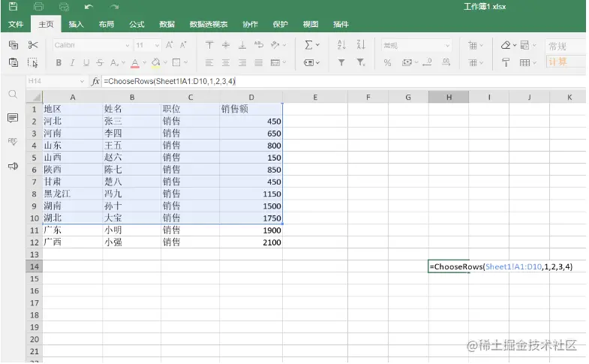The image size is (589, 364).
Task: Increase font size
Action: coord(170,45)
